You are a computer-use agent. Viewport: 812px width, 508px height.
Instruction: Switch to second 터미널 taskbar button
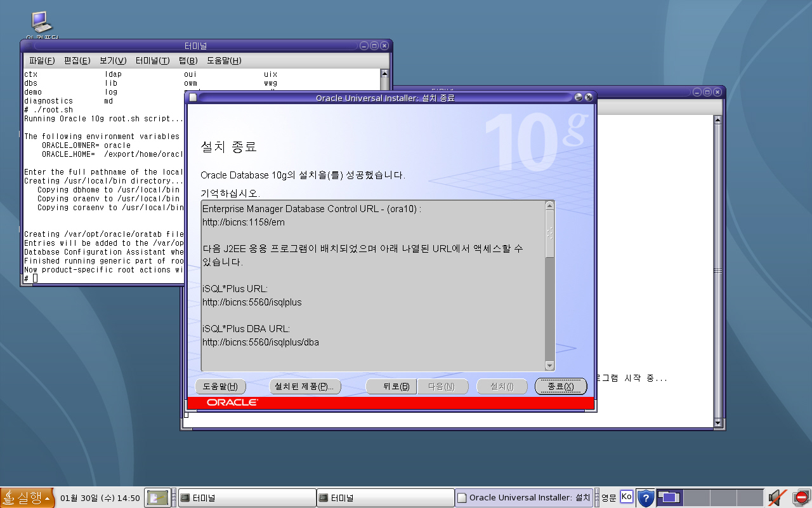pyautogui.click(x=385, y=498)
